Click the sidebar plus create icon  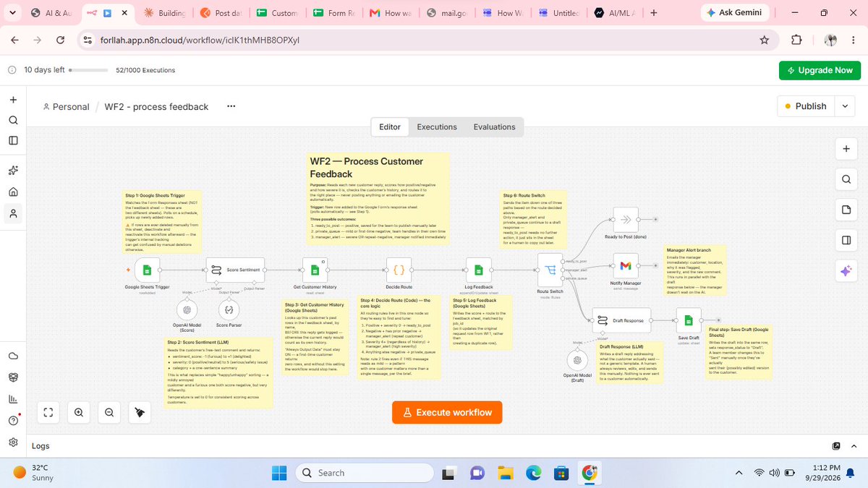[x=13, y=100]
